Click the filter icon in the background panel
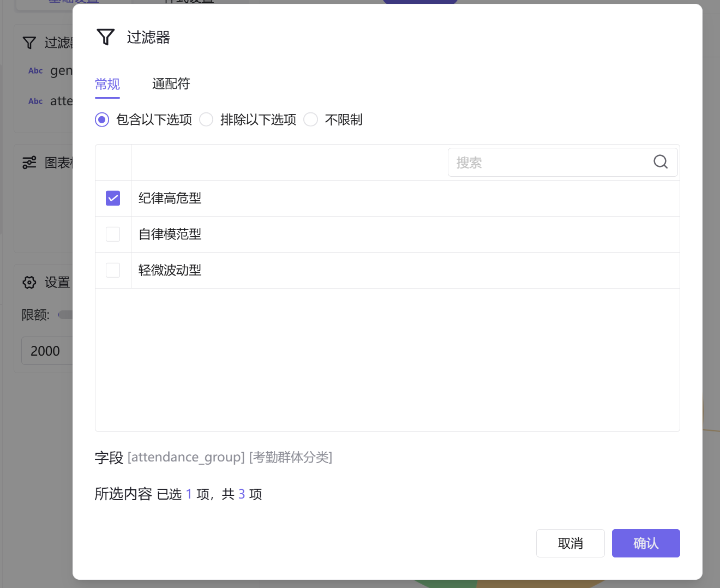 [29, 43]
